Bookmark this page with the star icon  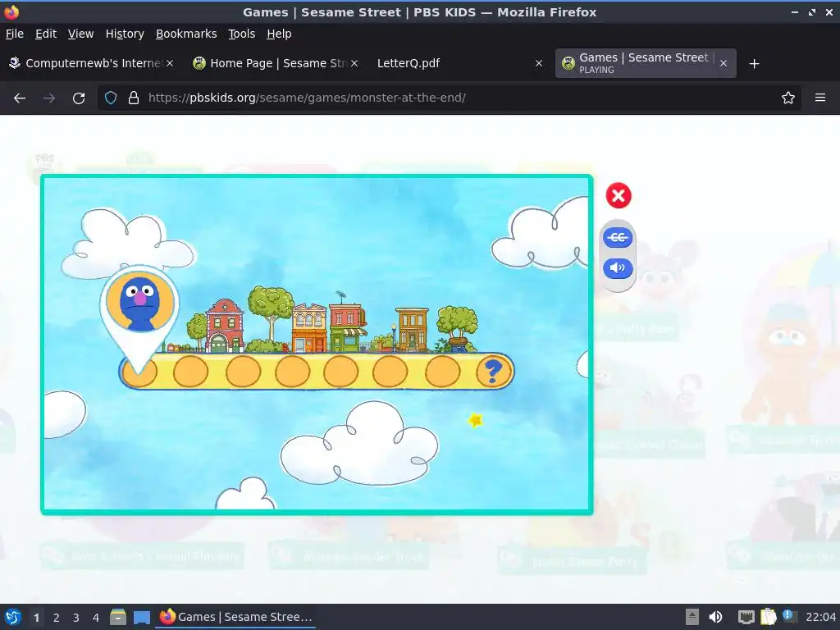click(788, 98)
